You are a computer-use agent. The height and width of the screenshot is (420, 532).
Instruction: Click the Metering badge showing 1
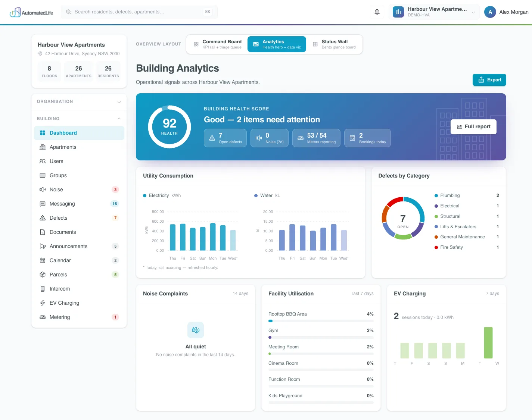click(x=115, y=317)
